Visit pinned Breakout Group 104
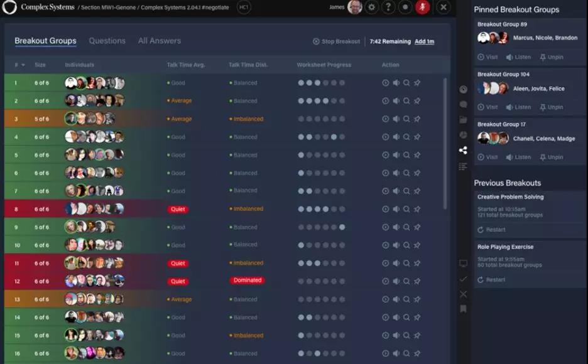Image resolution: width=588 pixels, height=364 pixels. tap(487, 107)
